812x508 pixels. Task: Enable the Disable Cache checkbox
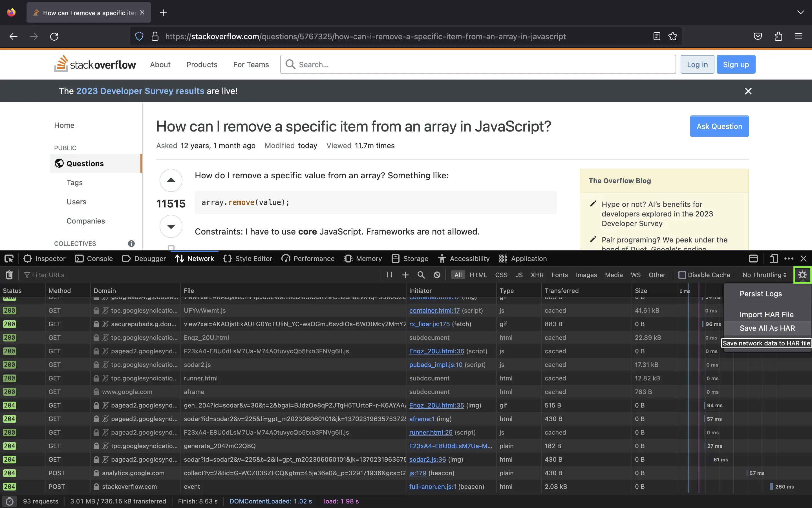pyautogui.click(x=682, y=275)
